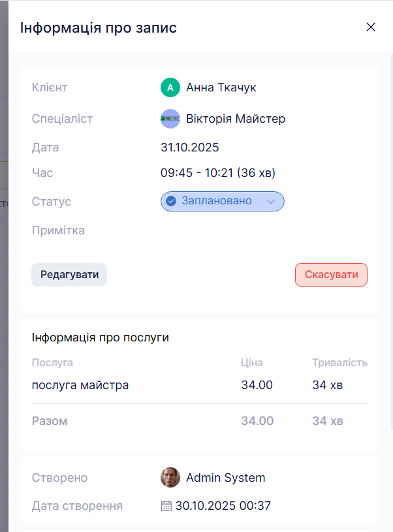Click the Admin System creator name
The width and height of the screenshot is (393, 532).
coord(226,478)
